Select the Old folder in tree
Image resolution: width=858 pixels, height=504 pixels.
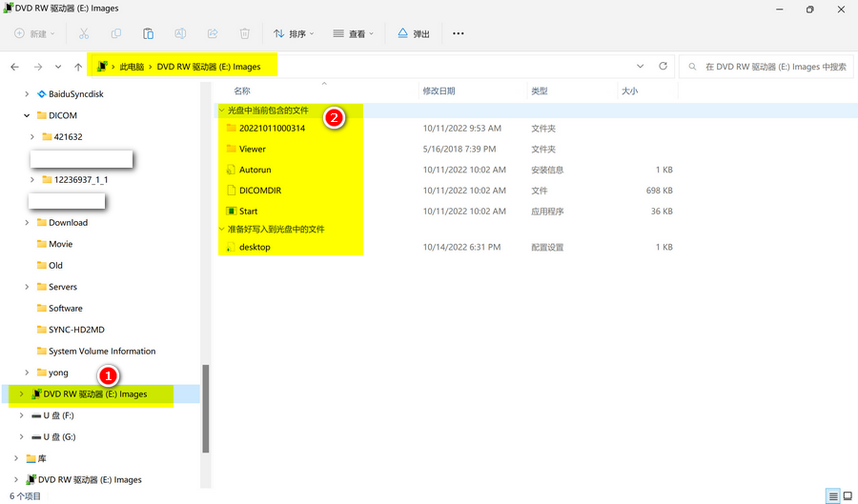pyautogui.click(x=55, y=265)
